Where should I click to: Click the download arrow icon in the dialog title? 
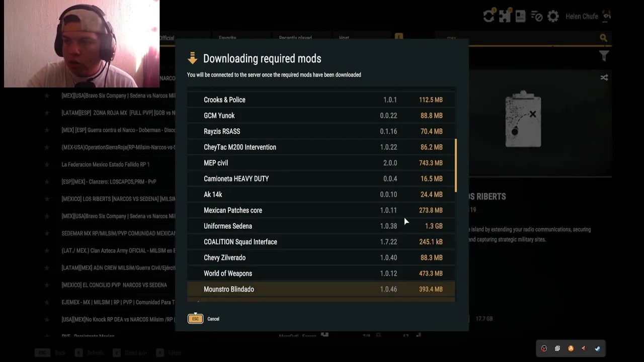[x=192, y=58]
